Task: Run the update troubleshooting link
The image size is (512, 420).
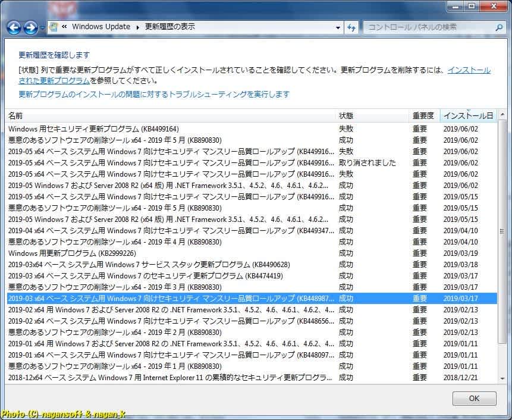Action: click(153, 94)
